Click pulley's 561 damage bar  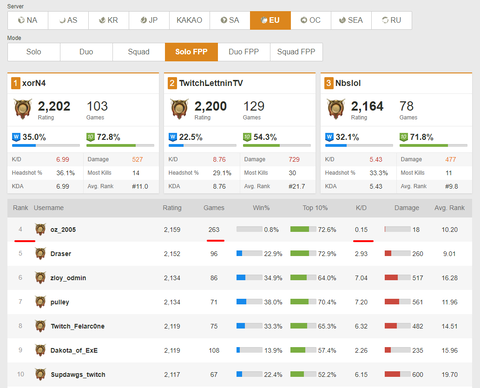(x=397, y=302)
